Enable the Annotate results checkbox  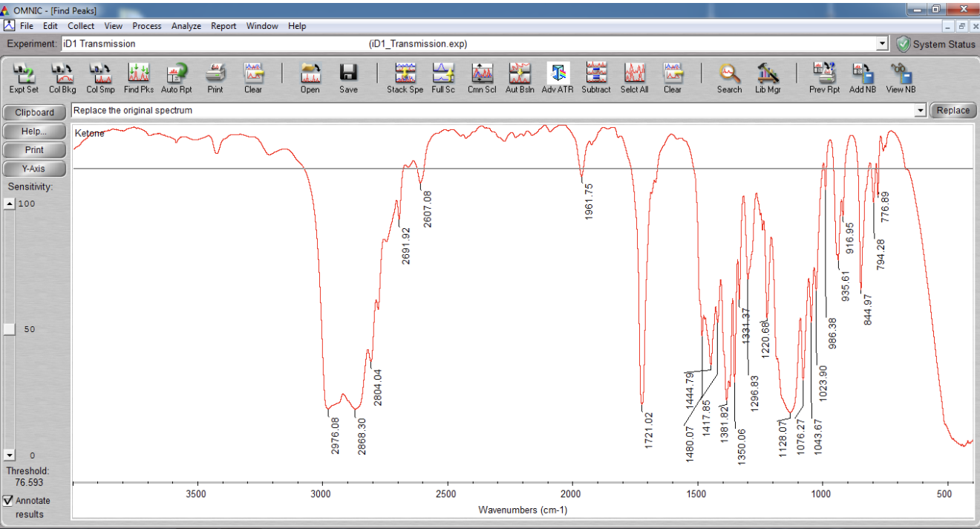(7, 500)
